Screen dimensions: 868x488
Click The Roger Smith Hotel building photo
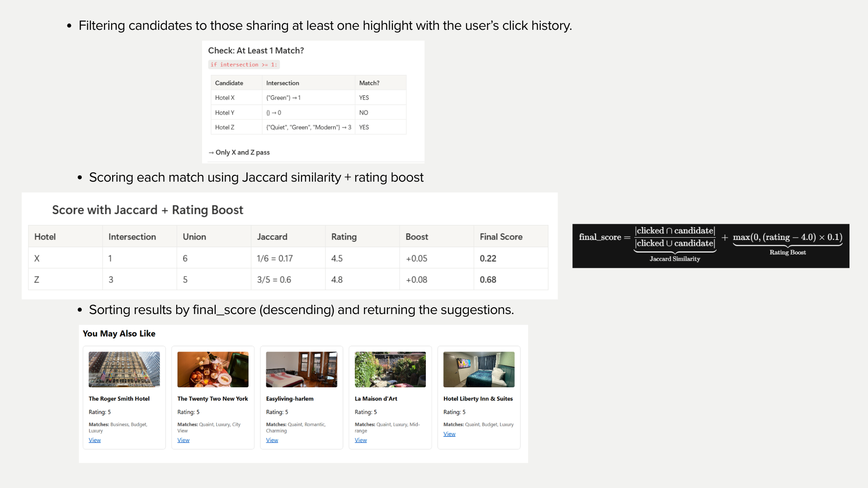pos(124,369)
